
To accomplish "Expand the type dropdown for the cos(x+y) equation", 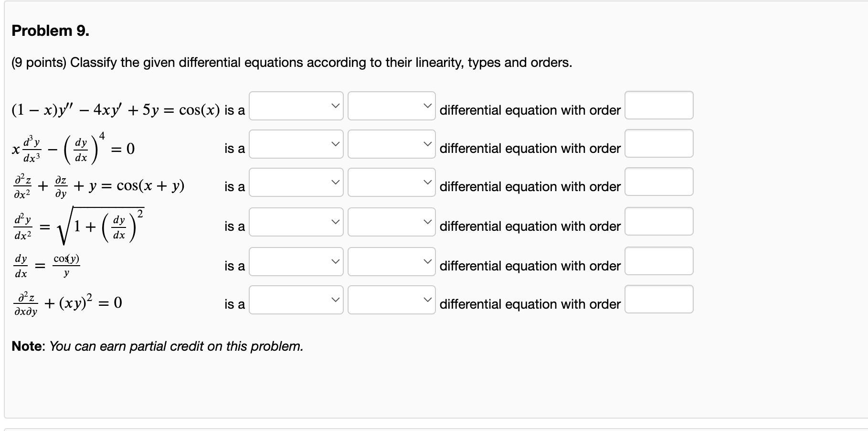I will [x=391, y=183].
